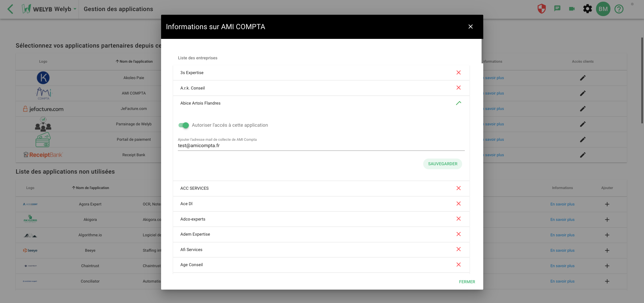Expand the A.r.k. Conseil row
This screenshot has height=303, width=644.
[x=321, y=88]
